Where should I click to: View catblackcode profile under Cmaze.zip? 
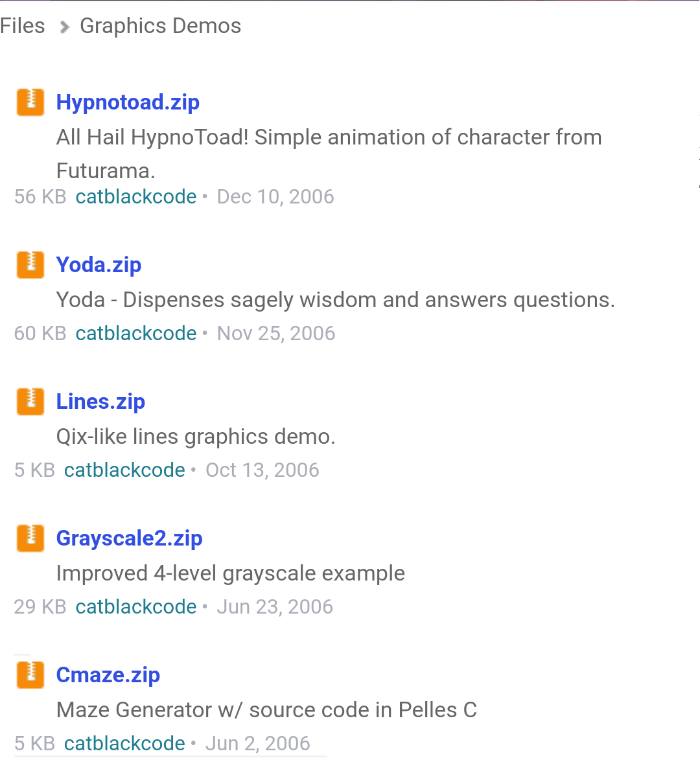(x=124, y=744)
